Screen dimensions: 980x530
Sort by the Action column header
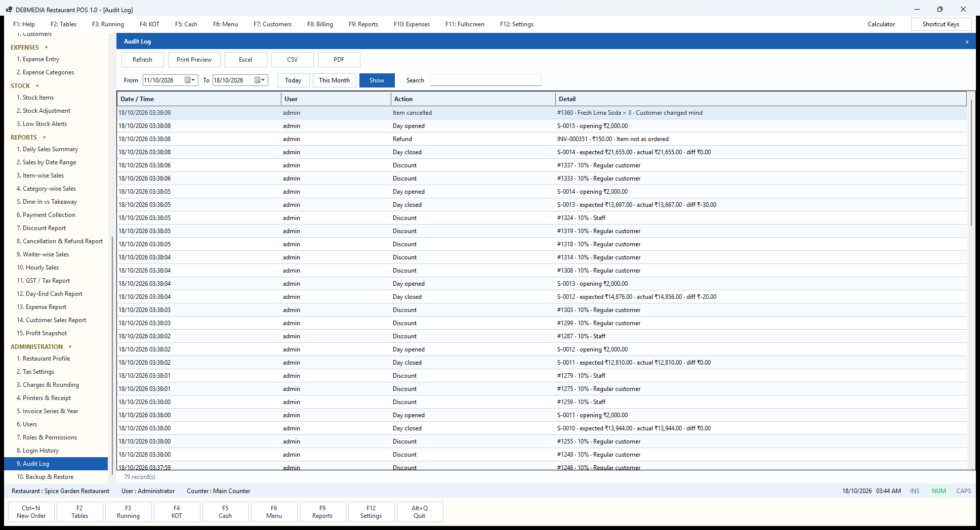click(473, 99)
